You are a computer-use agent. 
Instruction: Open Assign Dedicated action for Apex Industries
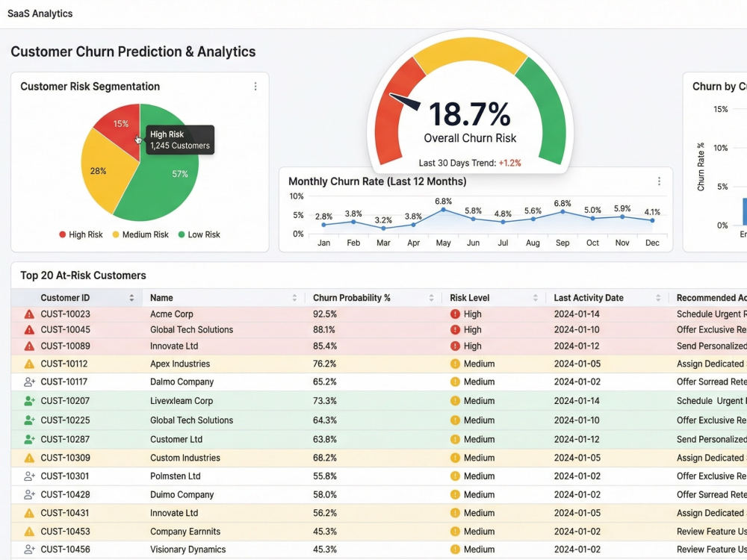tap(711, 364)
